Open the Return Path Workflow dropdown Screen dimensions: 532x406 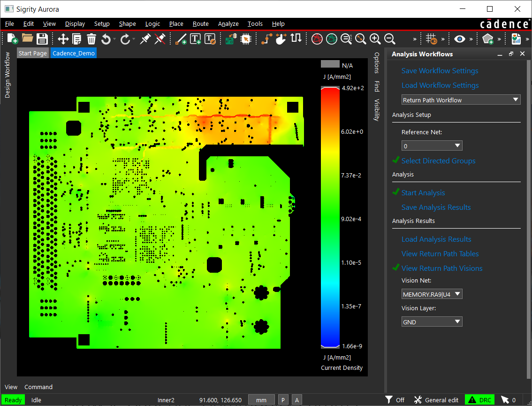point(461,100)
